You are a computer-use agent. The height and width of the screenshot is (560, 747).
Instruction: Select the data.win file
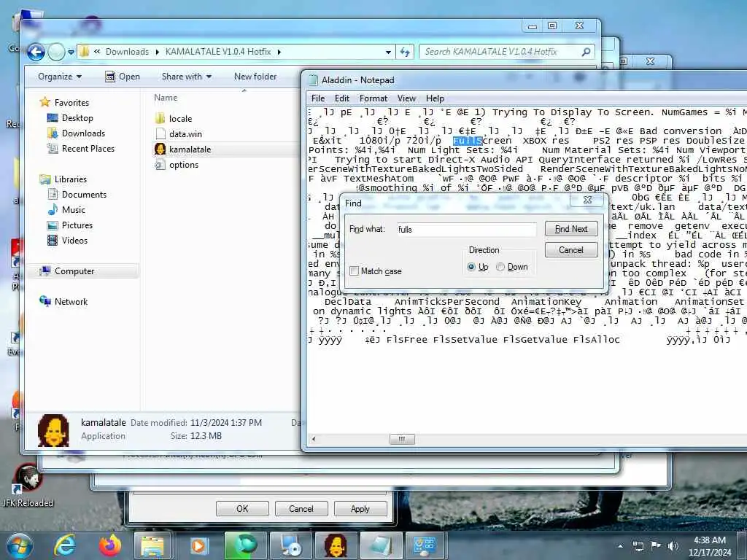(185, 134)
